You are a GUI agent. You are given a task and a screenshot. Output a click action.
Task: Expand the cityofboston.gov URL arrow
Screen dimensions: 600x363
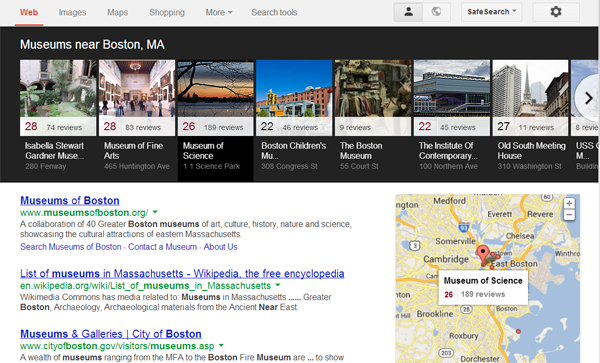click(221, 345)
